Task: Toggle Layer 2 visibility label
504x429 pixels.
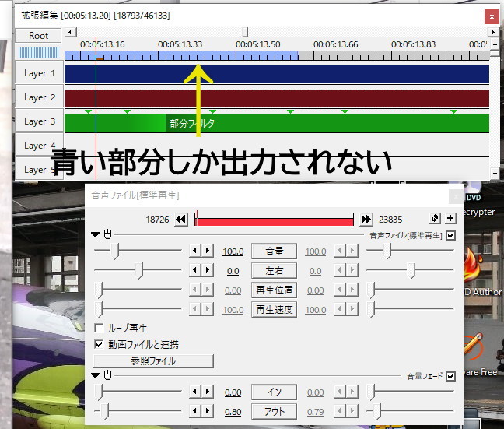Action: pyautogui.click(x=39, y=97)
